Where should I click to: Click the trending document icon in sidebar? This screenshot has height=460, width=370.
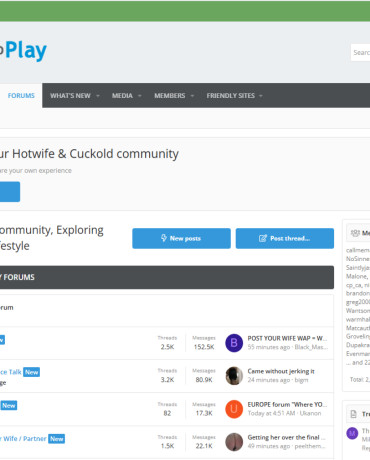coord(353,414)
